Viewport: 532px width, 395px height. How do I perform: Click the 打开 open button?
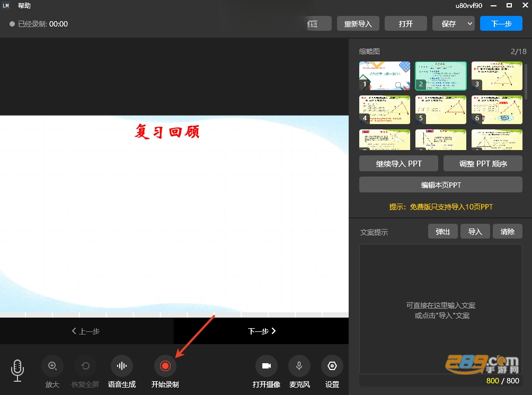pyautogui.click(x=406, y=23)
